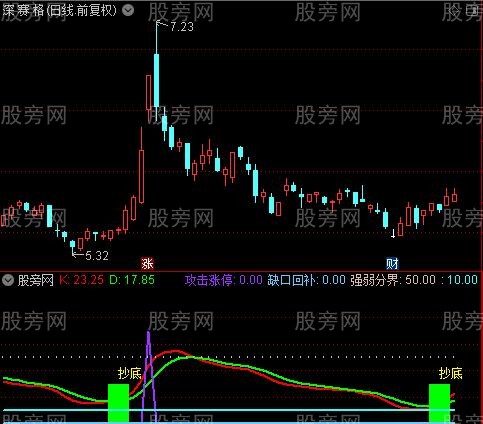Click the first 抄底 signal label near 涨 marker
The image size is (483, 424).
tap(130, 374)
